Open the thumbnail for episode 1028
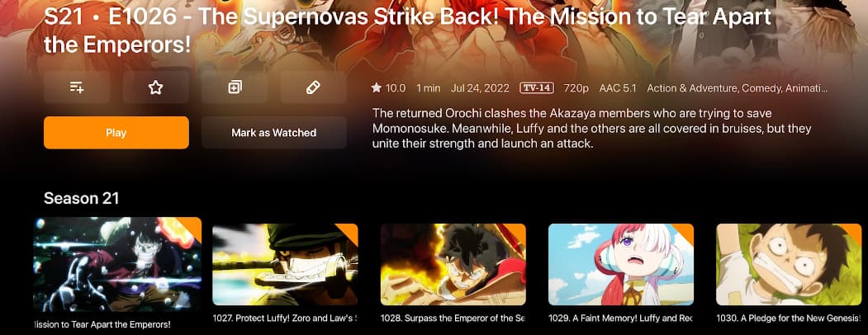The image size is (868, 335). point(453,264)
